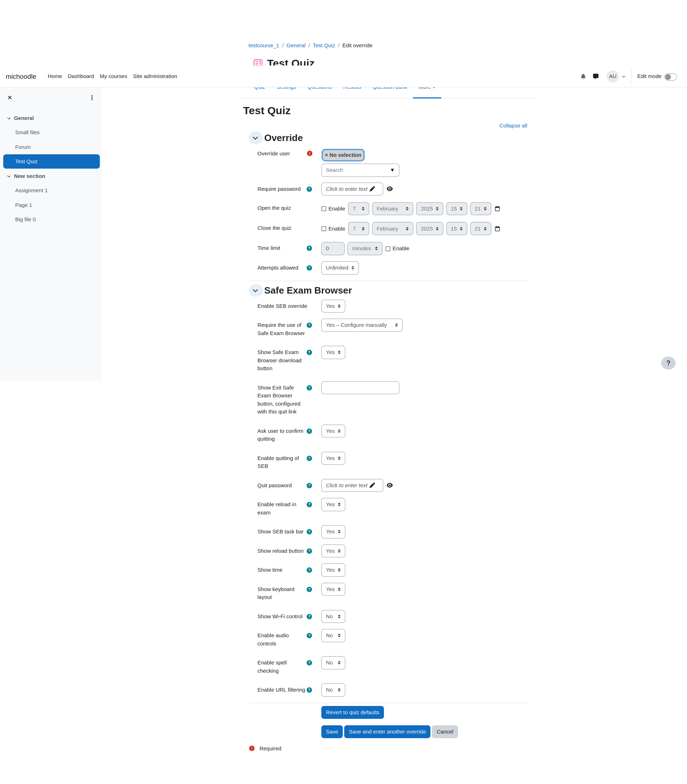Image resolution: width=687 pixels, height=784 pixels.
Task: Open Require Safe Exam Browser dropdown
Action: (362, 325)
